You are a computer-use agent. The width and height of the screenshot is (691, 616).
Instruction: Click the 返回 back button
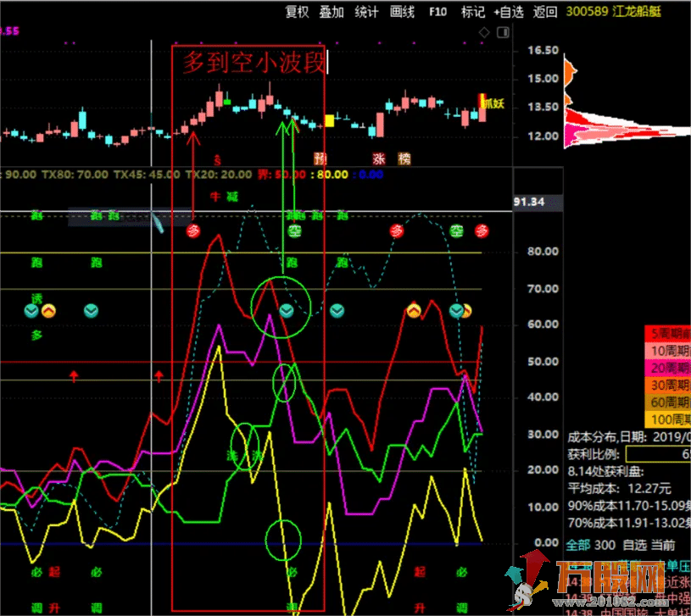point(545,12)
